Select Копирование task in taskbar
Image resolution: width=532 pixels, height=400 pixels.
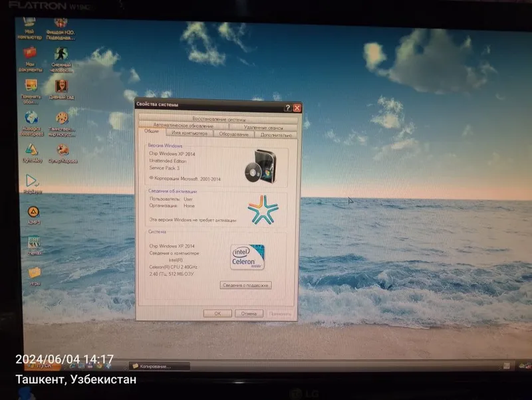(160, 366)
